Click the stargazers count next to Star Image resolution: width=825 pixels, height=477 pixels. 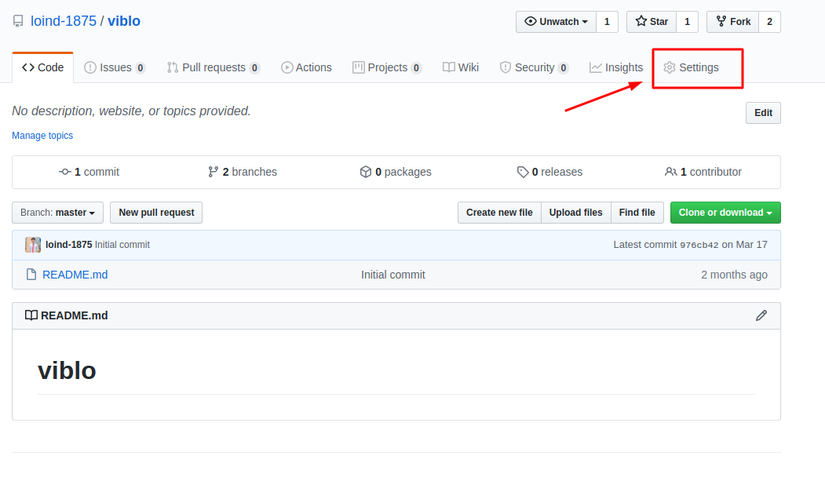pos(687,22)
